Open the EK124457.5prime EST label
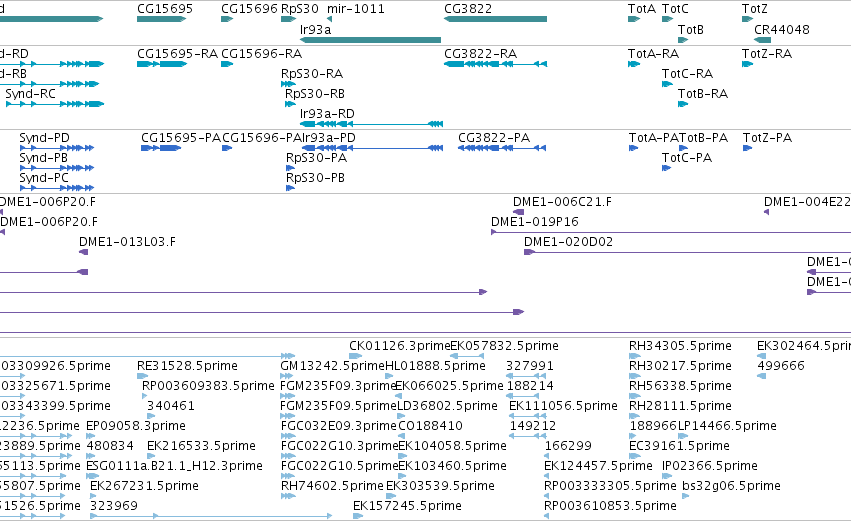The height and width of the screenshot is (521, 851). pyautogui.click(x=598, y=466)
